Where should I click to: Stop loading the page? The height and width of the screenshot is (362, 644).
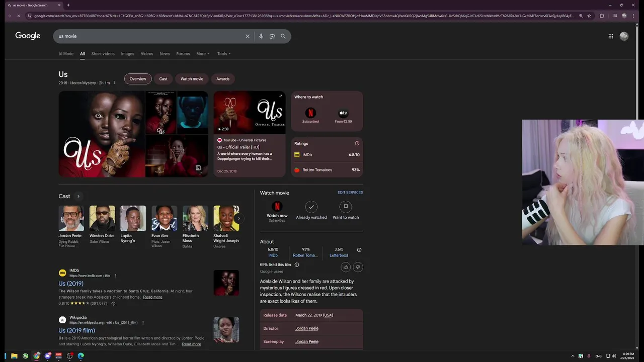[x=18, y=16]
